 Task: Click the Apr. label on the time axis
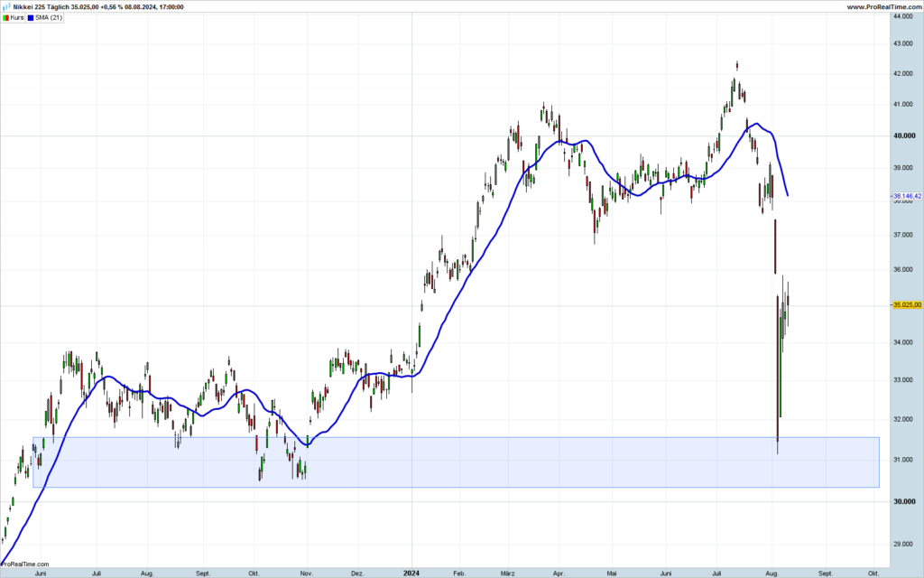tap(559, 573)
